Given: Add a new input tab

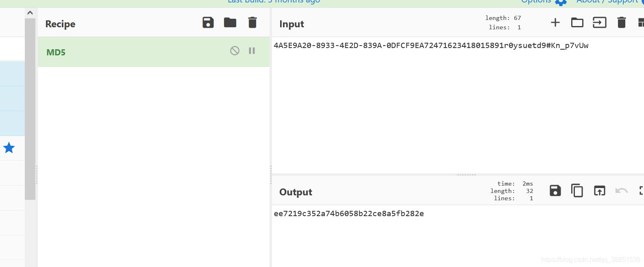Looking at the screenshot, I should [x=555, y=22].
